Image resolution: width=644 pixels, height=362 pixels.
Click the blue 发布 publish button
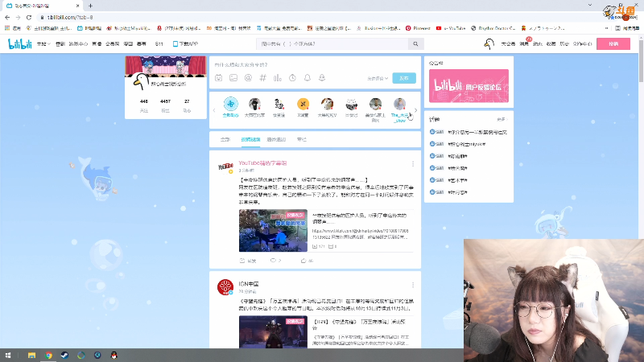[404, 78]
